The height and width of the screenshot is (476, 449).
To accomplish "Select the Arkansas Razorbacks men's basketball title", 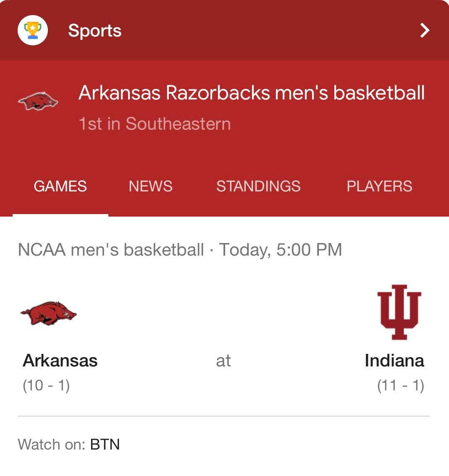I will (x=252, y=93).
